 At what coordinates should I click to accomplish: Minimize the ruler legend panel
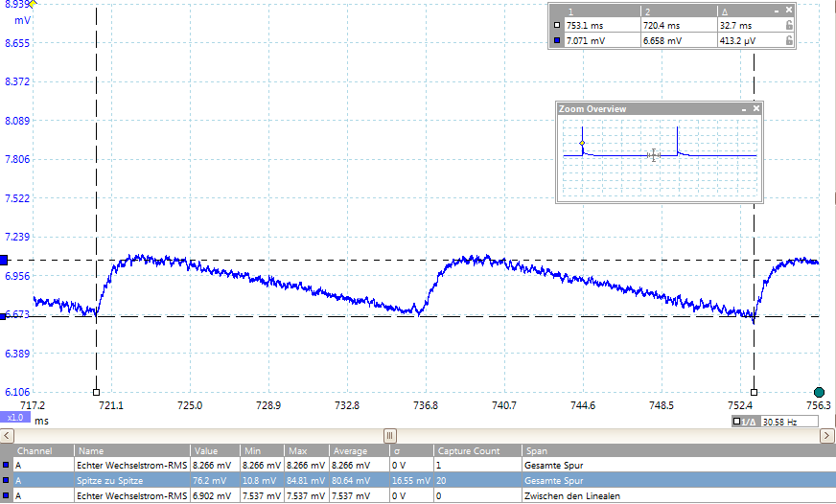[x=775, y=11]
